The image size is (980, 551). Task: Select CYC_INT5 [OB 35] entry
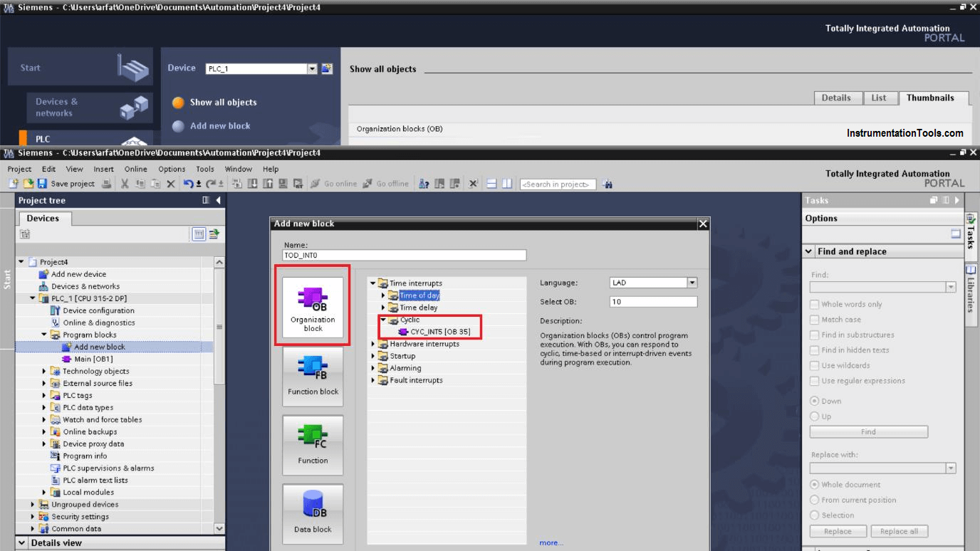pos(434,332)
